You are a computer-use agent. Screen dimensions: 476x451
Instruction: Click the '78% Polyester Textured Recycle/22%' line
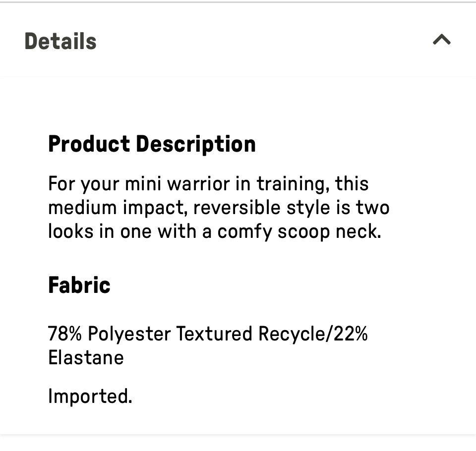pyautogui.click(x=208, y=334)
